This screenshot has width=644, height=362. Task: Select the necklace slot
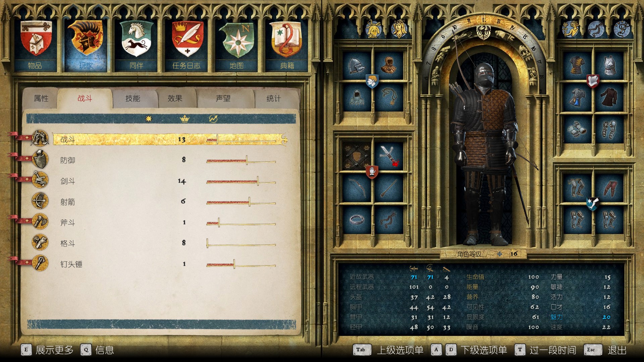(388, 97)
